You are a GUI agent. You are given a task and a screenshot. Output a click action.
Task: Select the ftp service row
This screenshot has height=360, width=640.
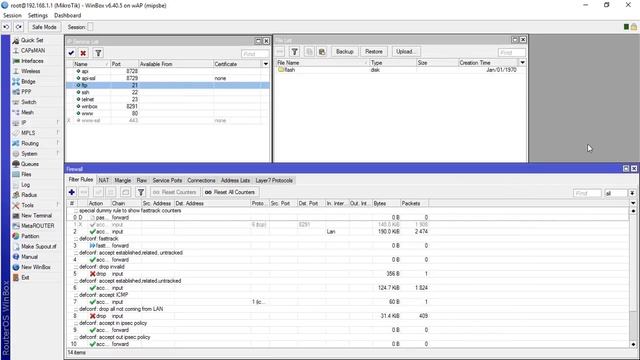168,85
